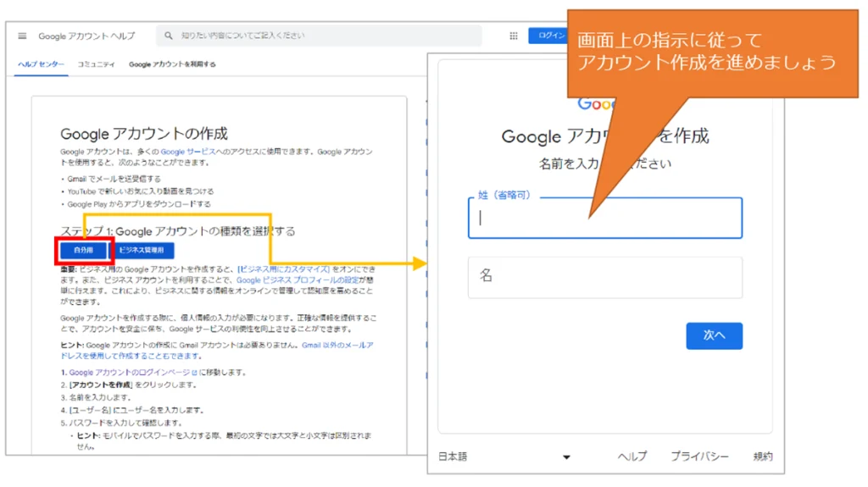Open the コミュニティ tab
Viewport: 868px width, 487px height.
pyautogui.click(x=97, y=64)
